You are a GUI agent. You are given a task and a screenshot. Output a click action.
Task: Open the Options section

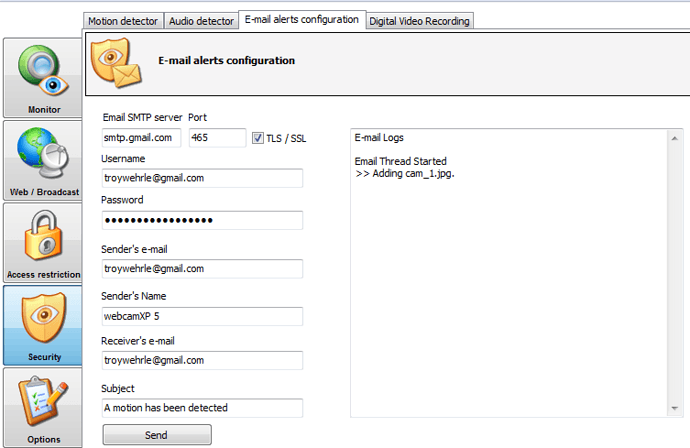click(43, 408)
